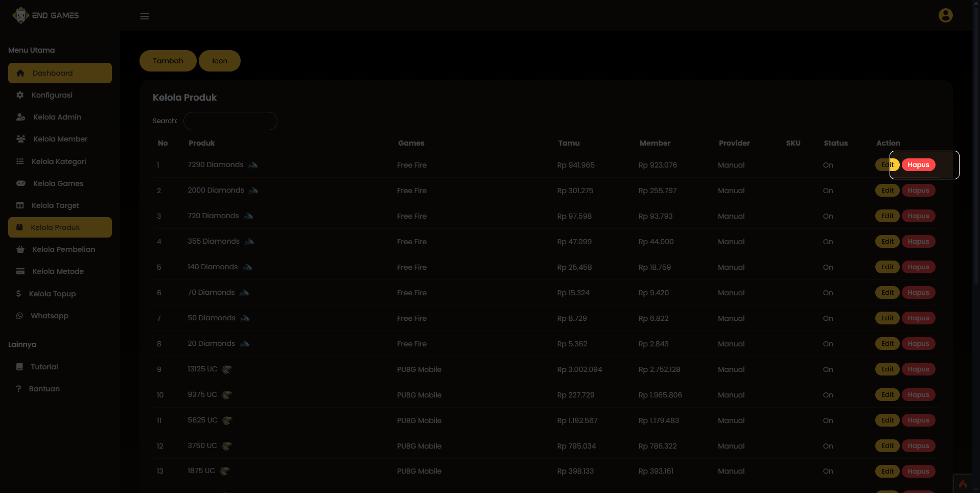Screen dimensions: 980x493
Task: Open the user profile avatar icon
Action: pos(945,15)
